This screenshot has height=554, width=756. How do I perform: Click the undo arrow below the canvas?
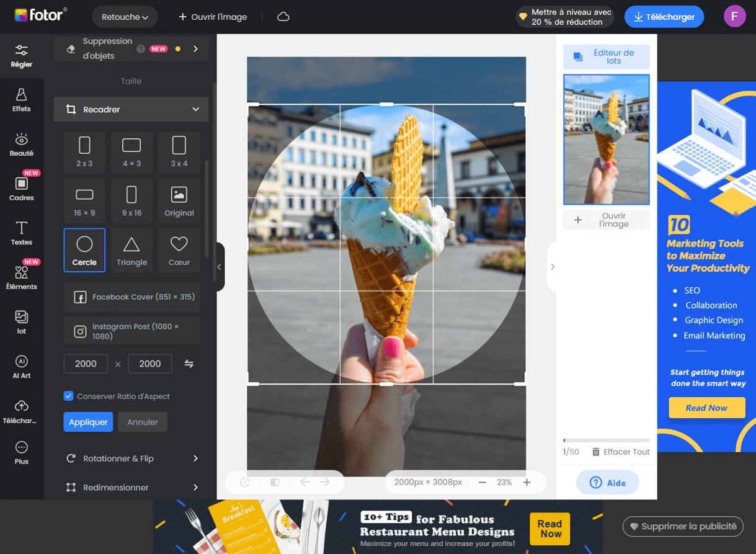tap(305, 482)
